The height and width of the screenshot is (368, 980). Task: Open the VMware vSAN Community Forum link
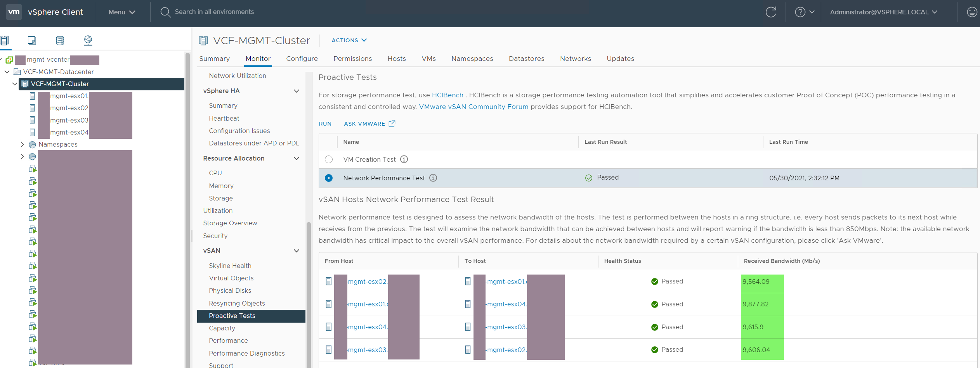tap(474, 107)
